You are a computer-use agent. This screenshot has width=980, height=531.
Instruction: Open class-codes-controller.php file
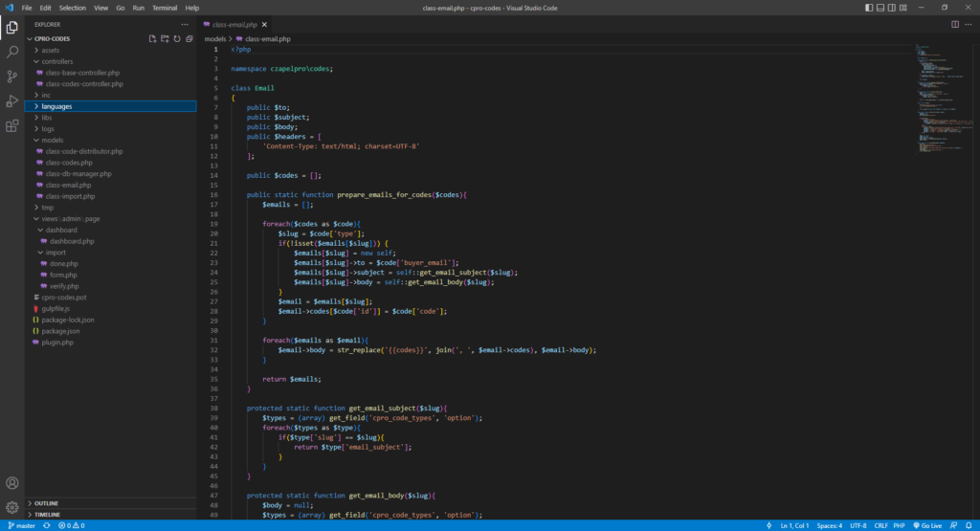pyautogui.click(x=84, y=83)
